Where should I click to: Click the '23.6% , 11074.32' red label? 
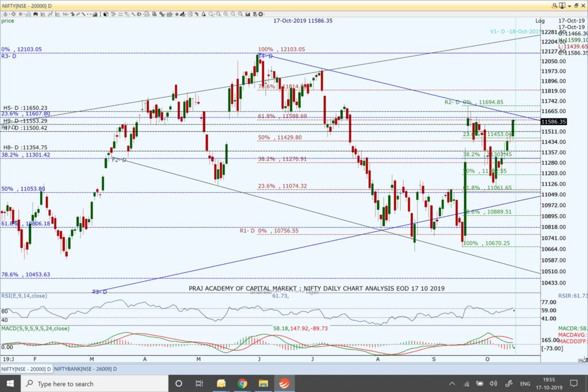[283, 185]
